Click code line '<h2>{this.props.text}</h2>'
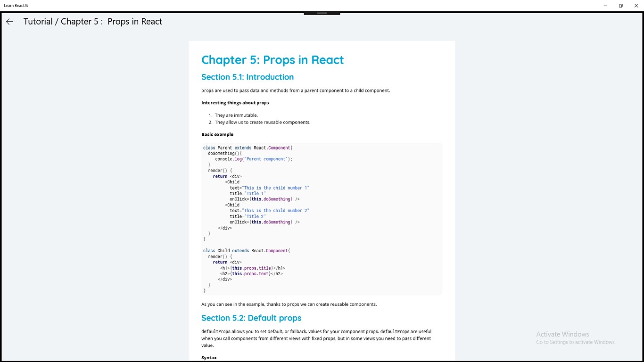This screenshot has height=362, width=644. coord(251,273)
